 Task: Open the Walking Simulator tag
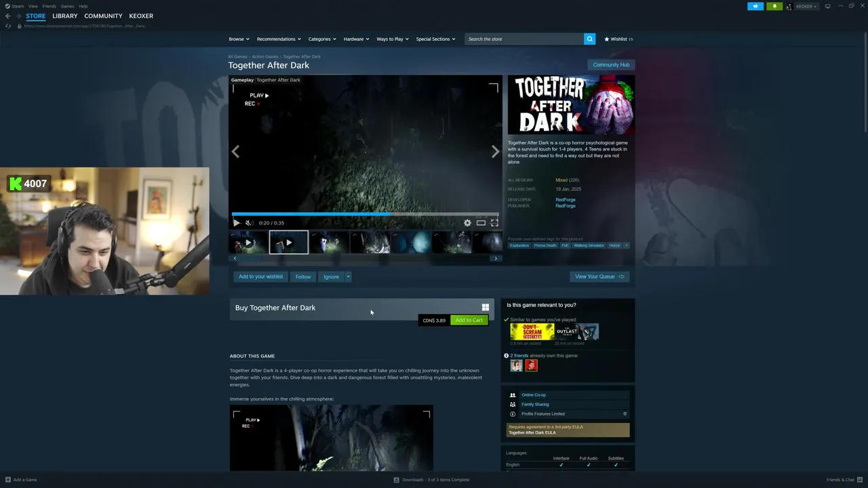(589, 245)
